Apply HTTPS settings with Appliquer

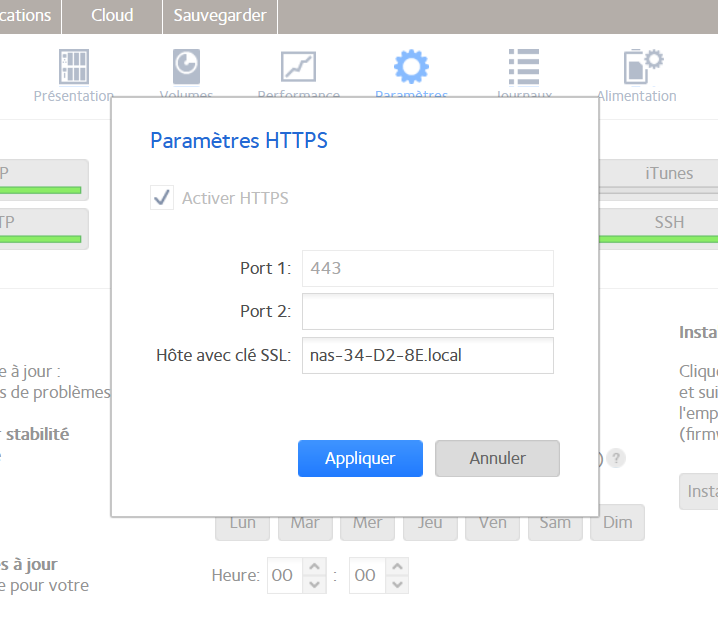[360, 458]
